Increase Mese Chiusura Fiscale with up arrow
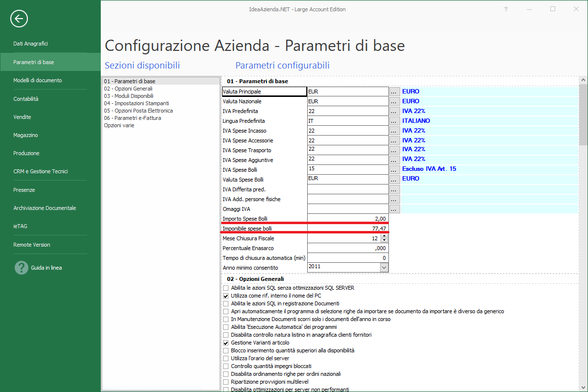 click(384, 236)
